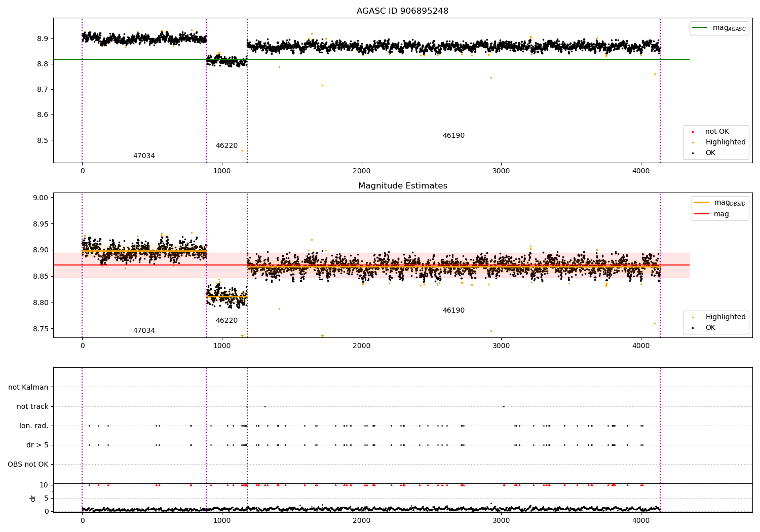Click y-axis tick 8.75 in Magnitude Estimates plot
The height and width of the screenshot is (532, 760).
[41, 329]
